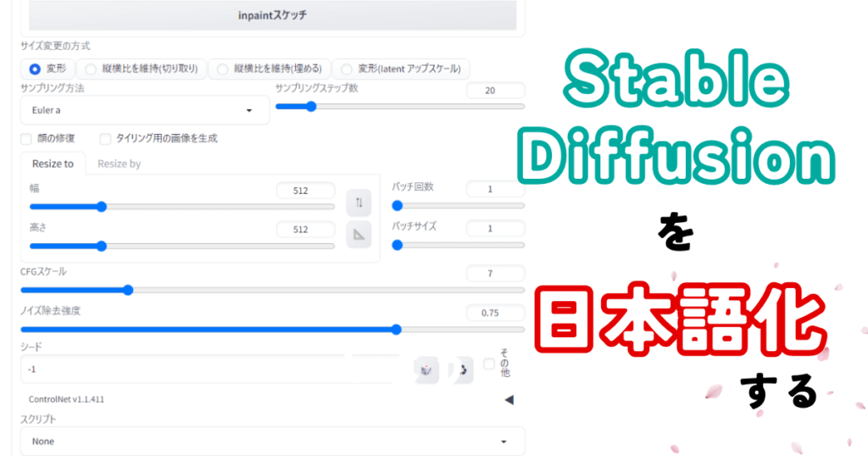Image resolution: width=868 pixels, height=456 pixels.
Task: Enable the 顔の修復 checkbox
Action: [x=26, y=138]
